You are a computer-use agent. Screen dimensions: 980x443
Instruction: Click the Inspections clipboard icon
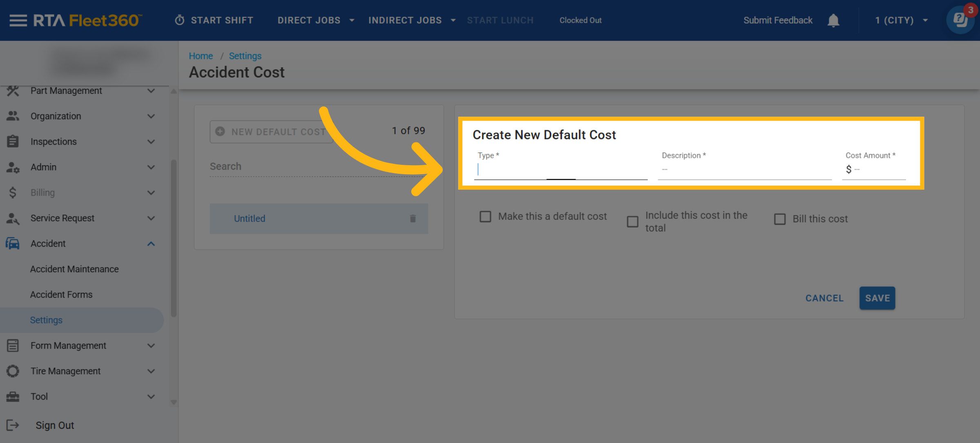pos(13,142)
